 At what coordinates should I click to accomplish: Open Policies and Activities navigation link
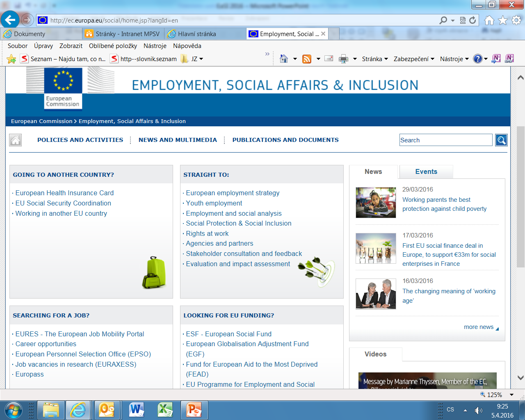[x=80, y=140]
